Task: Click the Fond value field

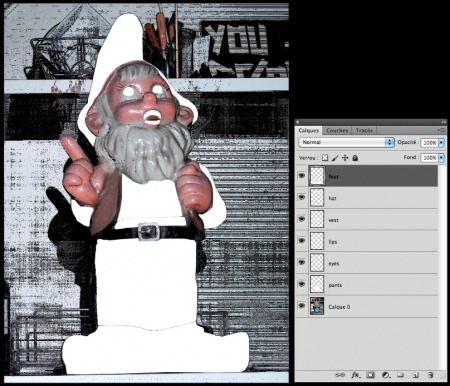Action: pos(429,158)
